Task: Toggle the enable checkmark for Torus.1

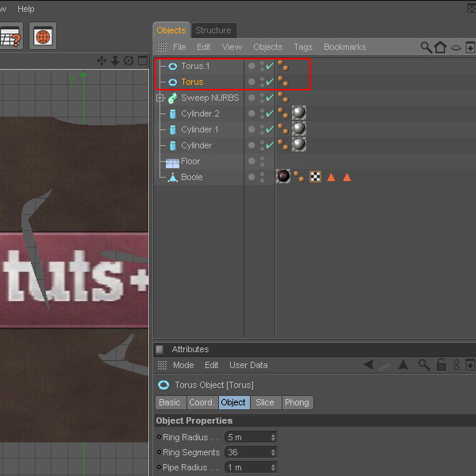Action: click(x=270, y=66)
